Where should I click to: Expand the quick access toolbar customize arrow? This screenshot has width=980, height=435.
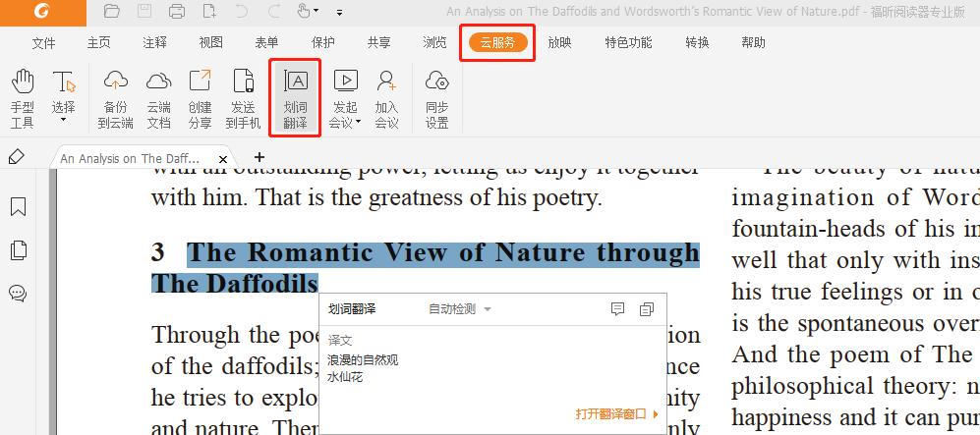[339, 12]
